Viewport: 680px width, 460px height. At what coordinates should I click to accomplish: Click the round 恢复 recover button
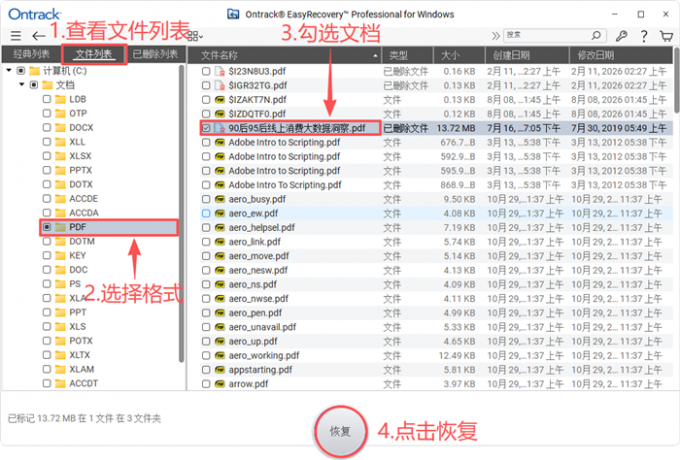point(340,431)
